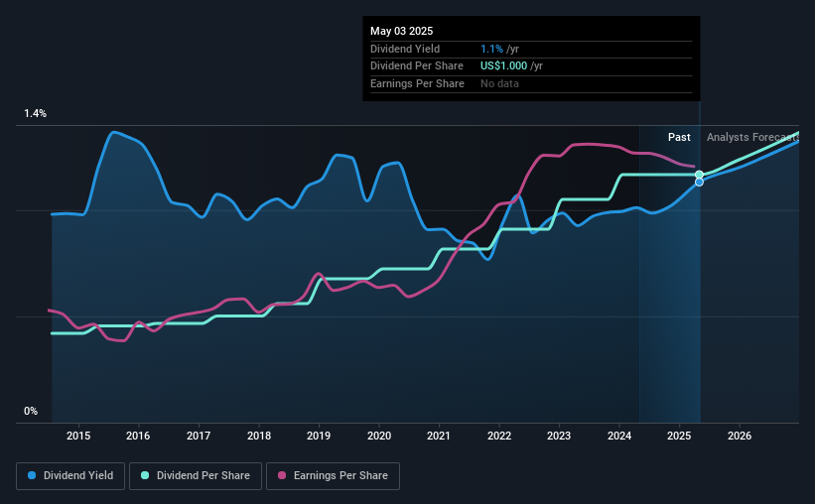Select the 2023 x-axis label

(x=559, y=436)
